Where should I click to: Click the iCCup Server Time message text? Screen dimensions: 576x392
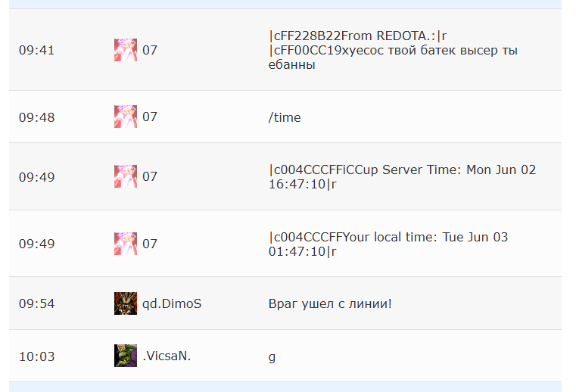coord(402,177)
